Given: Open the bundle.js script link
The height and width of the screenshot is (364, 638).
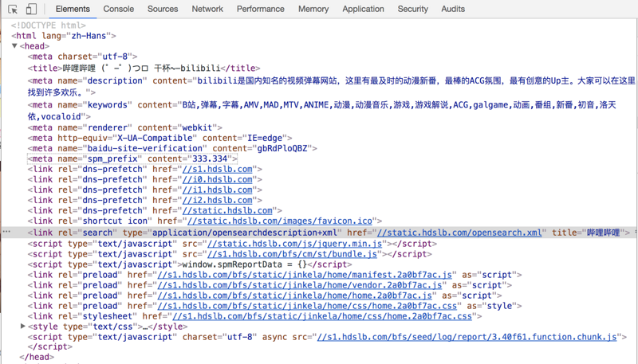Looking at the screenshot, I should (x=292, y=254).
